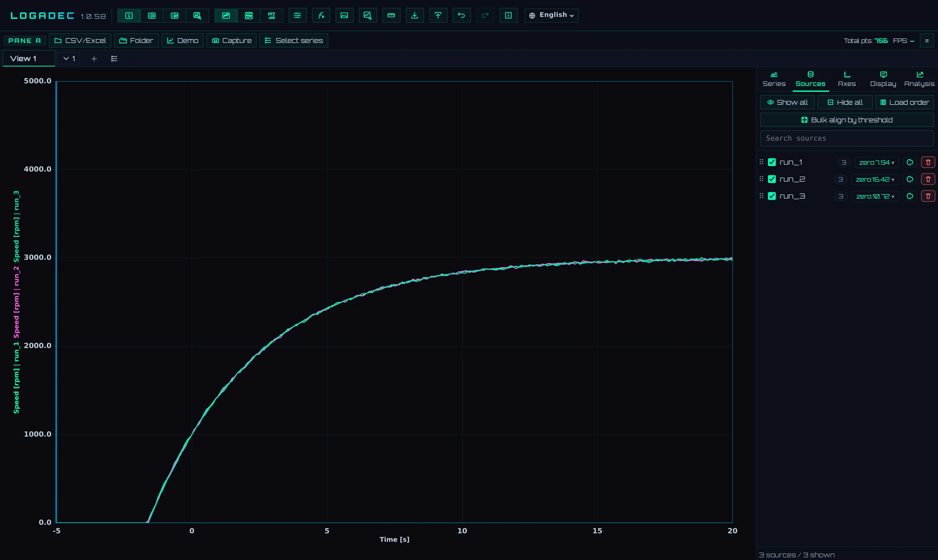938x560 pixels.
Task: Change color of run_1 source
Action: click(x=910, y=162)
